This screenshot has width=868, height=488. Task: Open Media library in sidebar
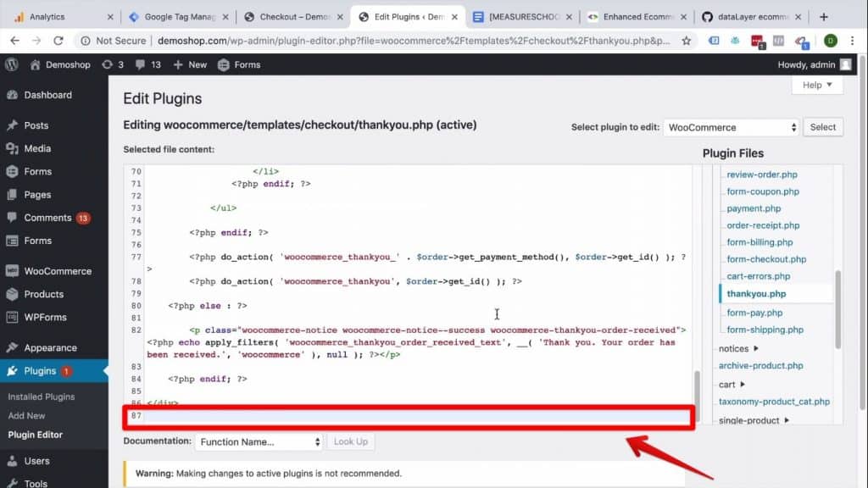(37, 148)
